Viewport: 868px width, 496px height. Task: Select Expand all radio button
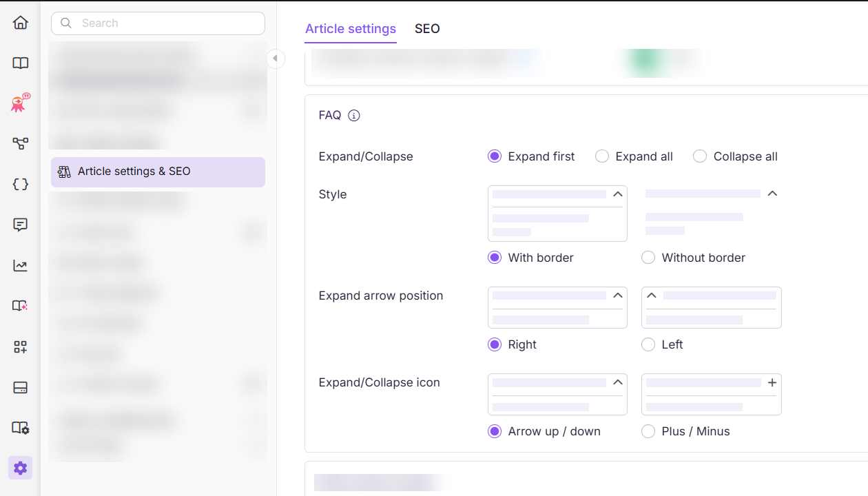[602, 156]
